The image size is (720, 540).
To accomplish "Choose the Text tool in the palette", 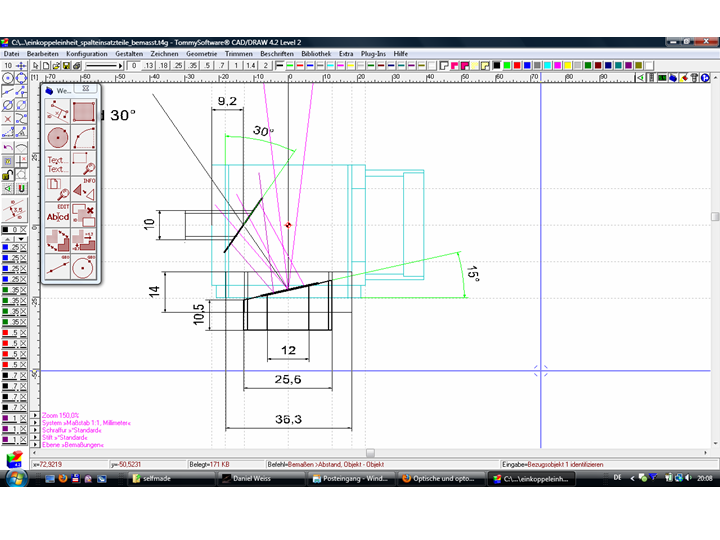I will tap(57, 164).
